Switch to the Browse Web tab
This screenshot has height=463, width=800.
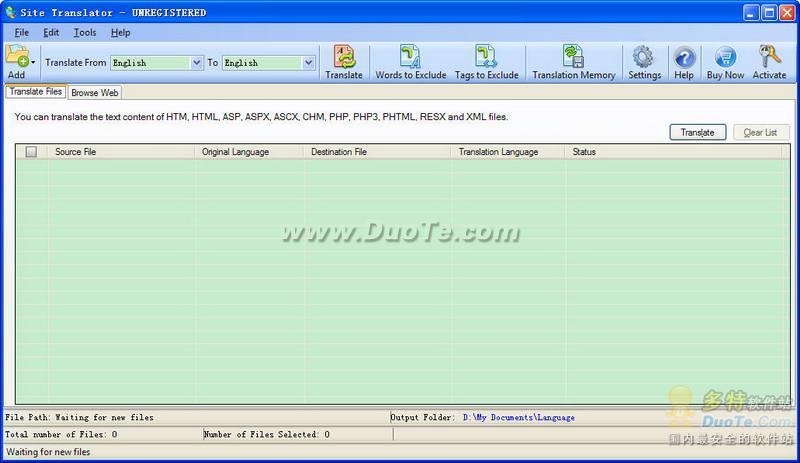[x=95, y=93]
